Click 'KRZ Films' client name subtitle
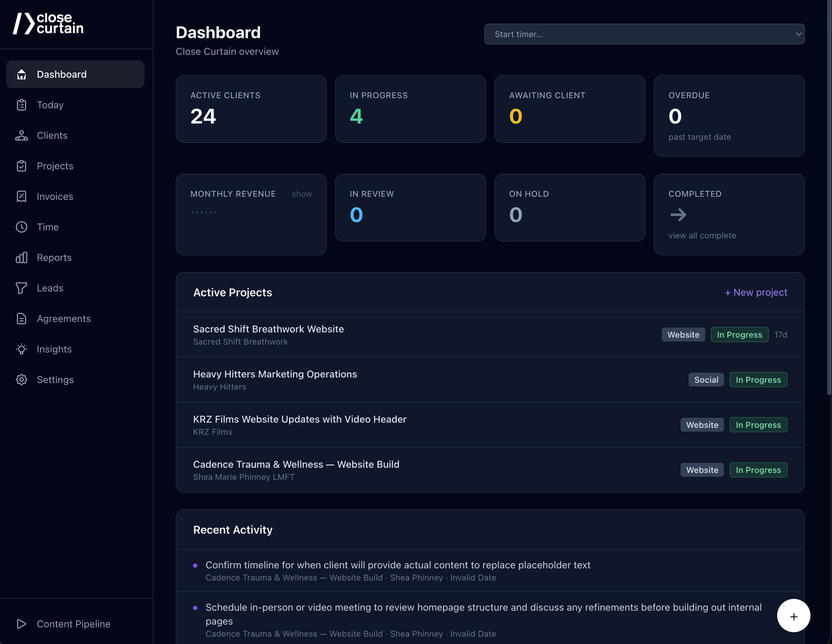 click(213, 432)
